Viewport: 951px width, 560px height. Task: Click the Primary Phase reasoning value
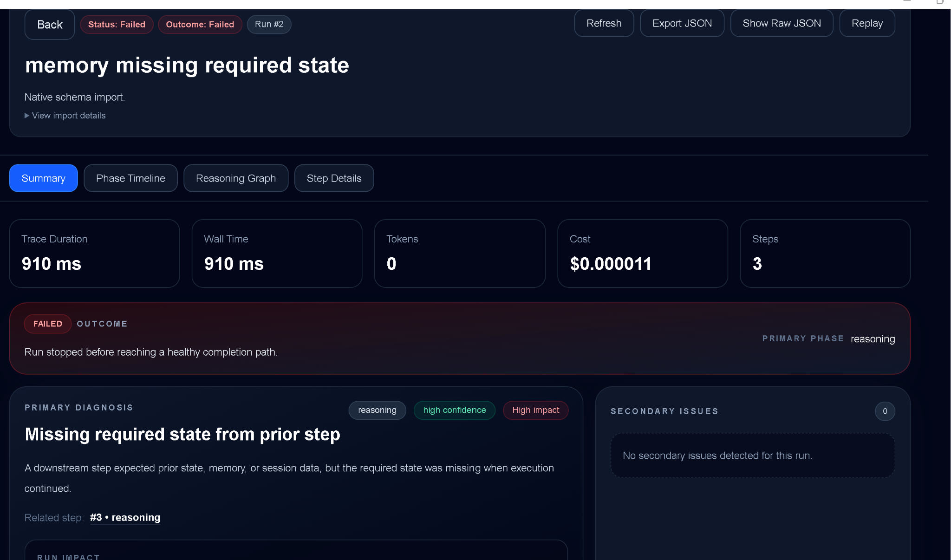(873, 339)
